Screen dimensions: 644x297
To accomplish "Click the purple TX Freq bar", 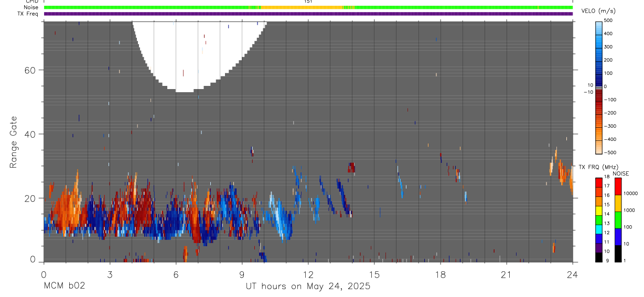I will coord(308,14).
